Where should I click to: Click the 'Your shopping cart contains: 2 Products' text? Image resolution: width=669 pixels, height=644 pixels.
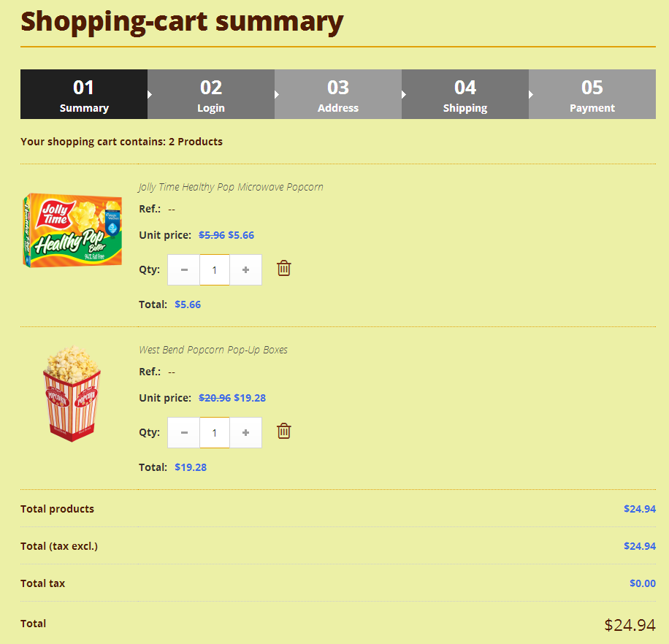(x=121, y=142)
